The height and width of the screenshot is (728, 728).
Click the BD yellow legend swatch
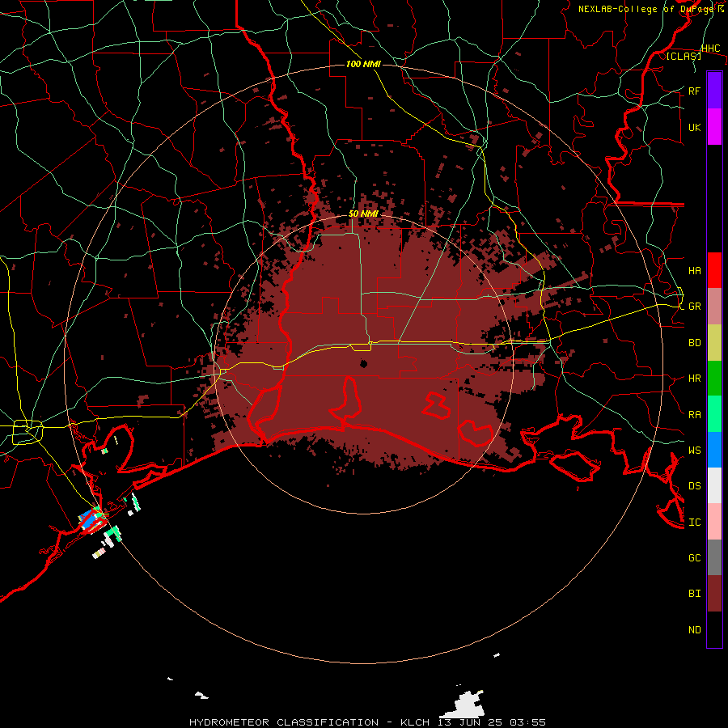(x=714, y=343)
